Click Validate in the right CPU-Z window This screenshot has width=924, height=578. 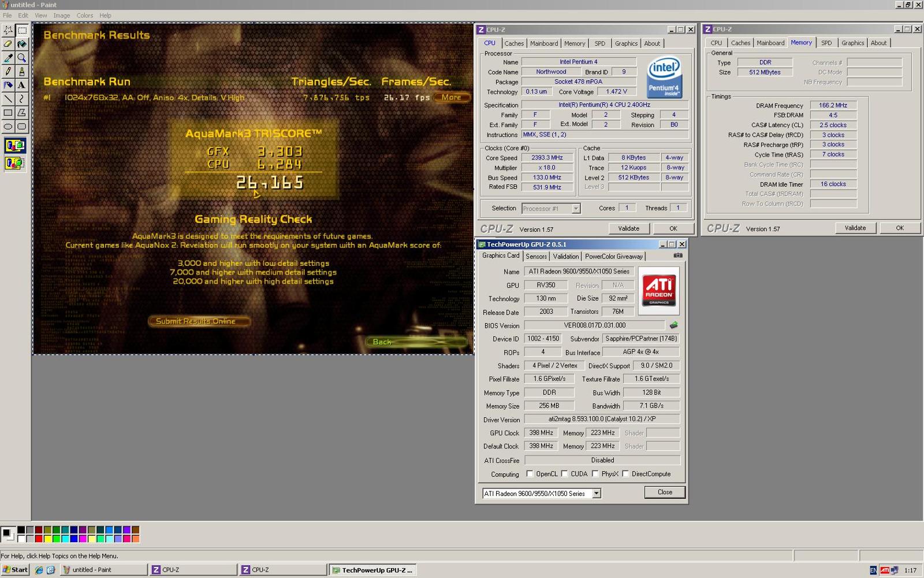click(x=855, y=228)
